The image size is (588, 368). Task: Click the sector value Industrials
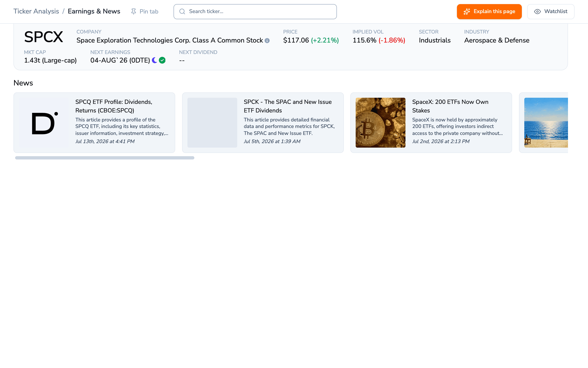point(435,40)
